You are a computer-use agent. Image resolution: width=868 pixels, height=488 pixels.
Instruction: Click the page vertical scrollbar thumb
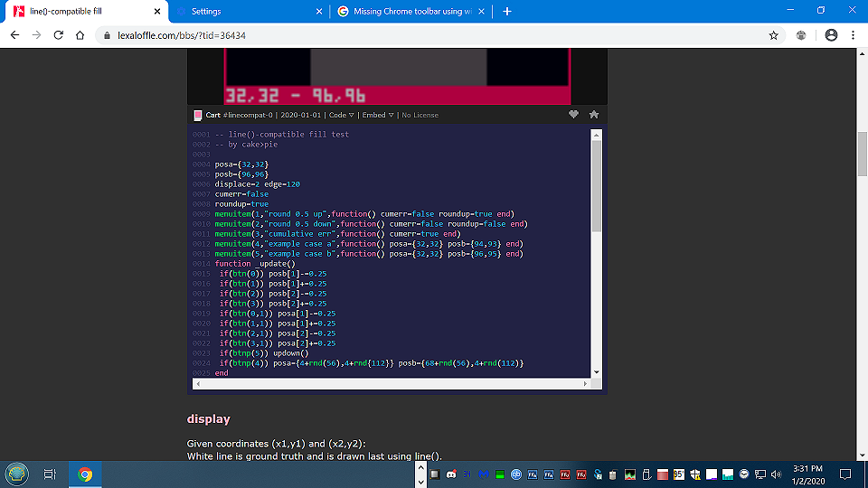(x=862, y=154)
